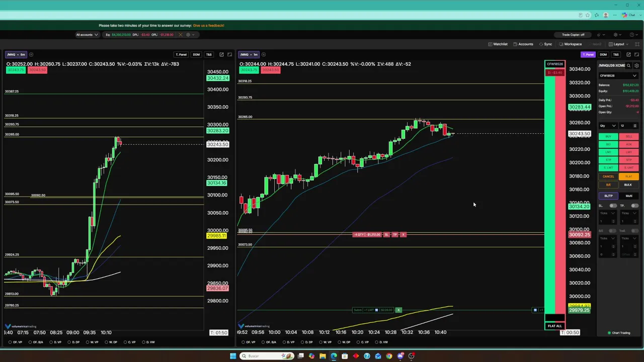Click the SL tag on the position marker
This screenshot has height=362, width=644.
(x=387, y=235)
